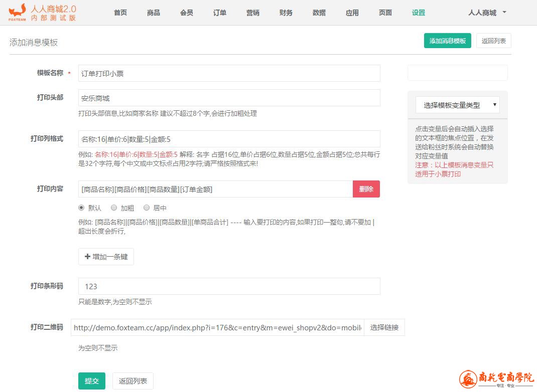Focus the 模板名称 input field
Viewport: 537px width, 392px height.
(229, 73)
